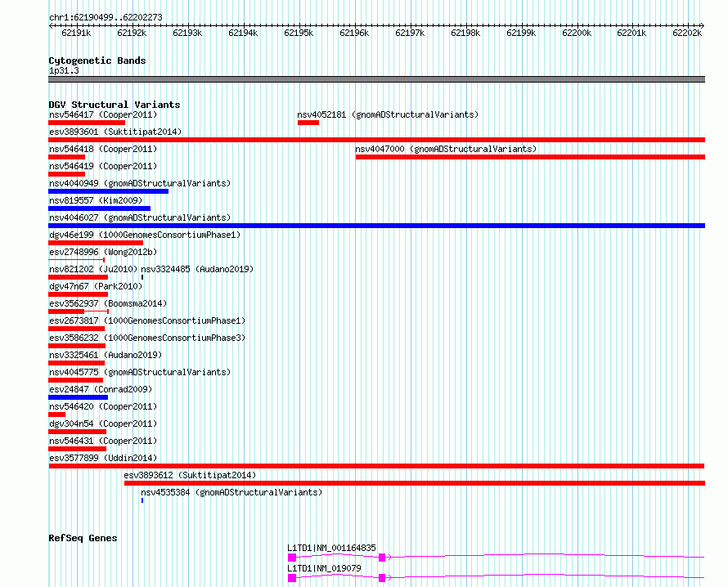The image size is (728, 587).
Task: Click the chr1:62190499..62202273 position label
Action: tap(106, 17)
